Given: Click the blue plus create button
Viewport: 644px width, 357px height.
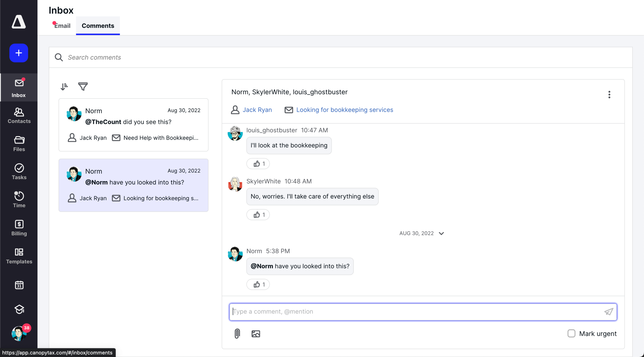Looking at the screenshot, I should tap(19, 53).
